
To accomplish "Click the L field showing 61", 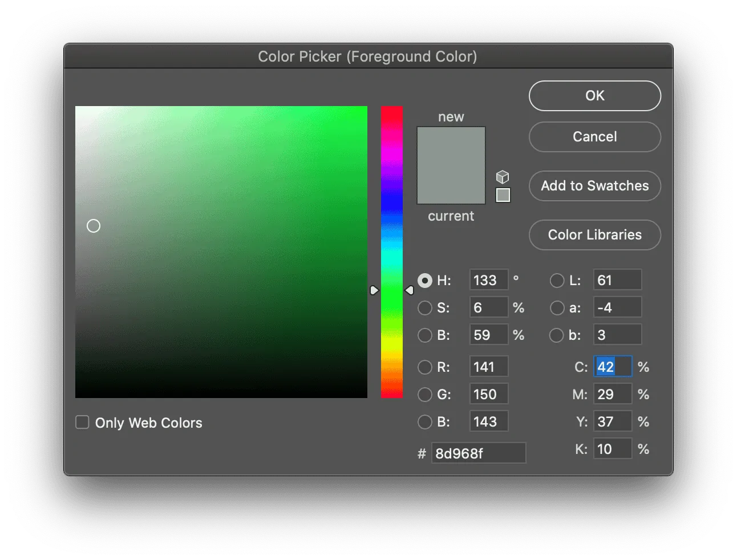I will pyautogui.click(x=617, y=280).
